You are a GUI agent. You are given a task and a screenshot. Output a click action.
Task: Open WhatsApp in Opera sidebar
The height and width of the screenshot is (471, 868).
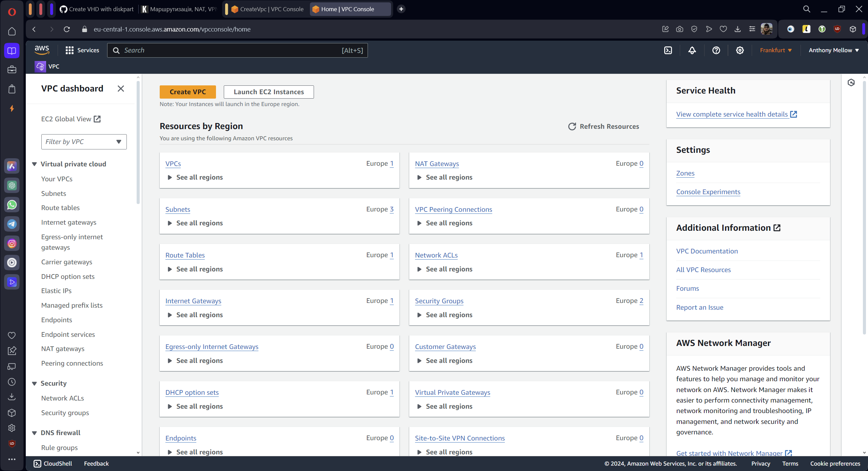click(12, 205)
